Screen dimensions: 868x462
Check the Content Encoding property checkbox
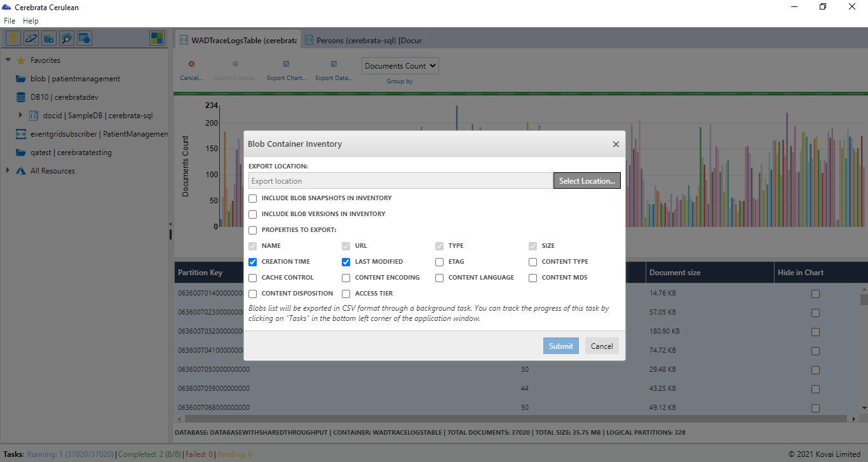coord(346,278)
